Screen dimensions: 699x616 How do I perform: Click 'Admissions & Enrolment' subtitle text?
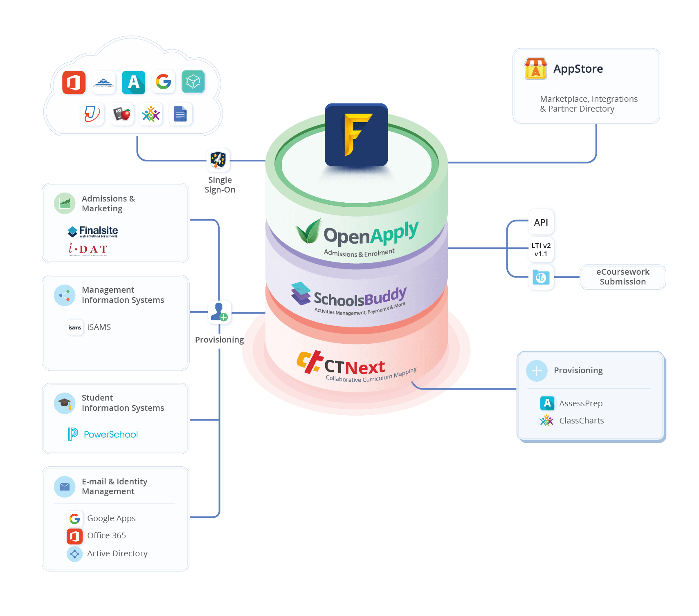click(359, 253)
